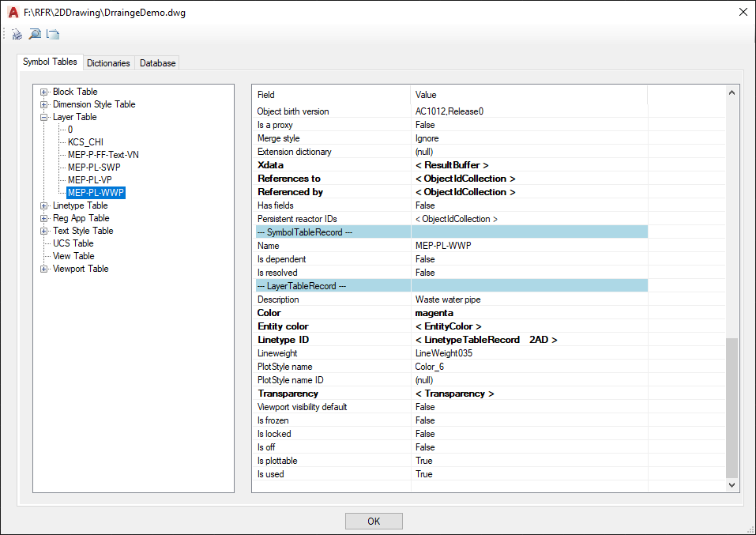Select the KCS_CHI layer entry
756x535 pixels.
85,142
